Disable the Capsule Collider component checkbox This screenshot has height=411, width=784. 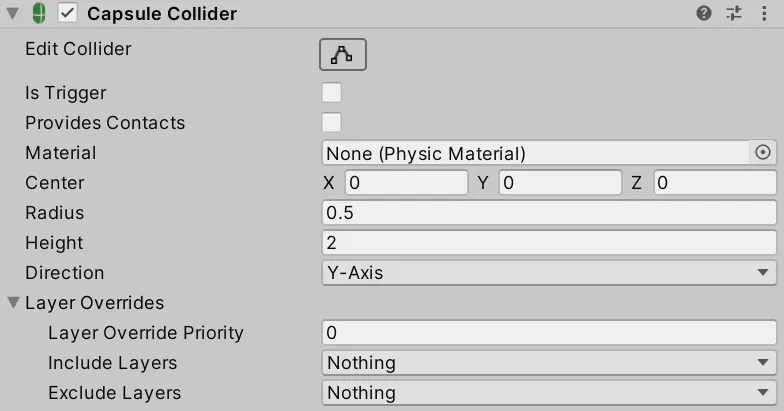point(68,13)
